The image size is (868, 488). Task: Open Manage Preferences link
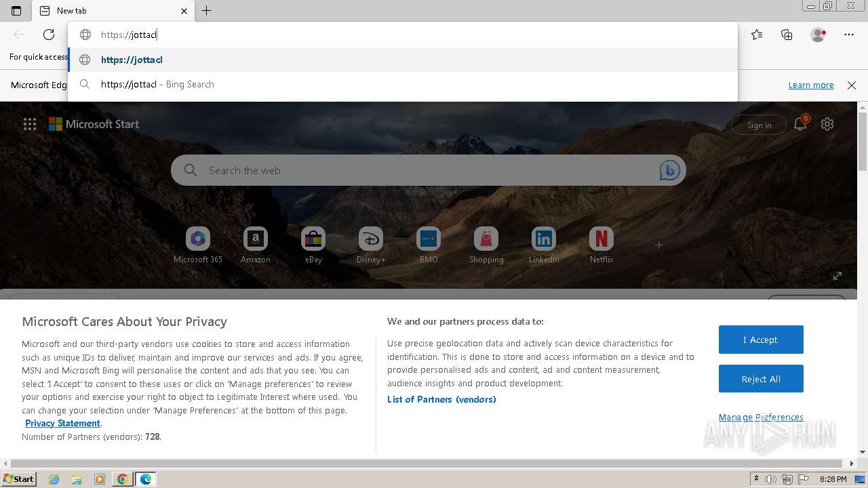click(761, 417)
